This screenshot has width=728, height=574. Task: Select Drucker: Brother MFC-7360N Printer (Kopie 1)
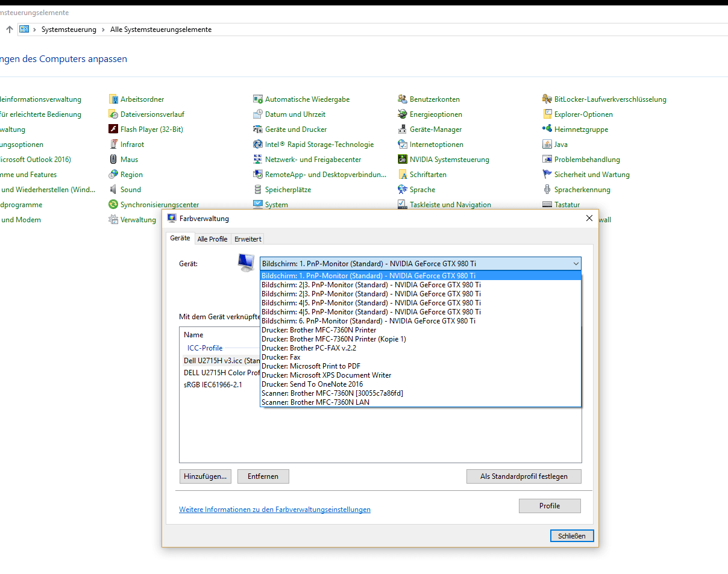[x=421, y=339]
